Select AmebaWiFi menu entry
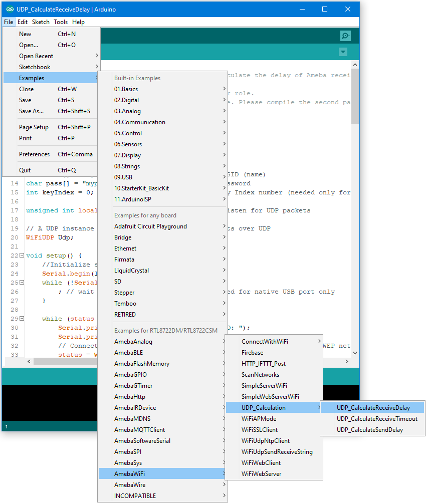 163,474
